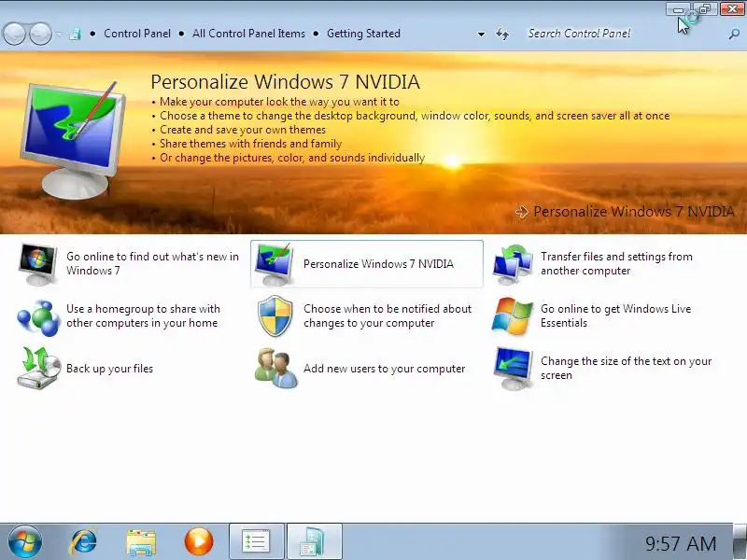
Task: Click the Personalize Windows monitor paintbrush icon
Action: (274, 264)
